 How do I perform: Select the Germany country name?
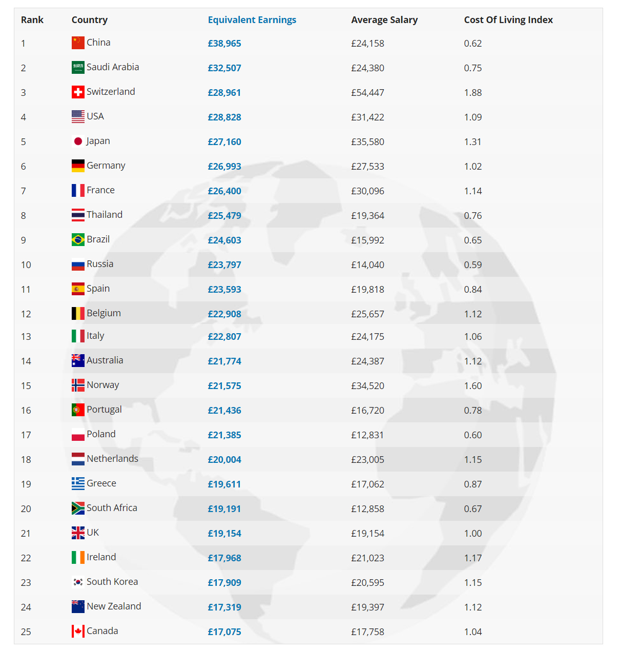106,166
